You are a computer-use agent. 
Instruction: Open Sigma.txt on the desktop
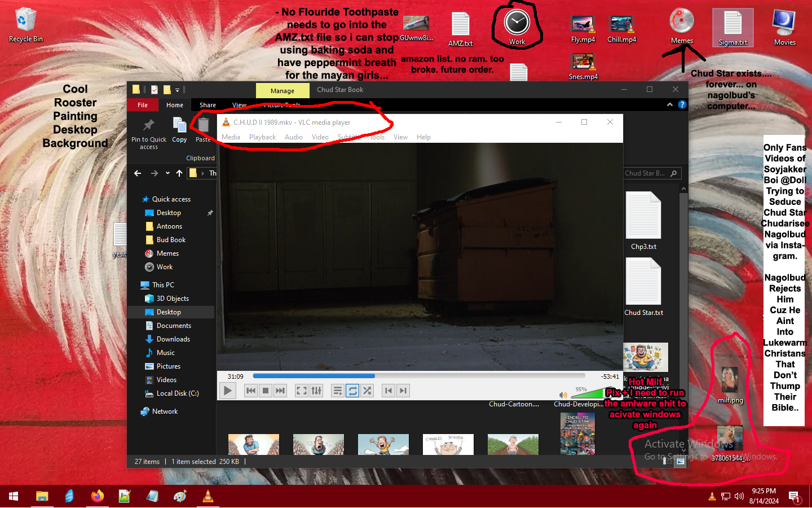coord(732,28)
